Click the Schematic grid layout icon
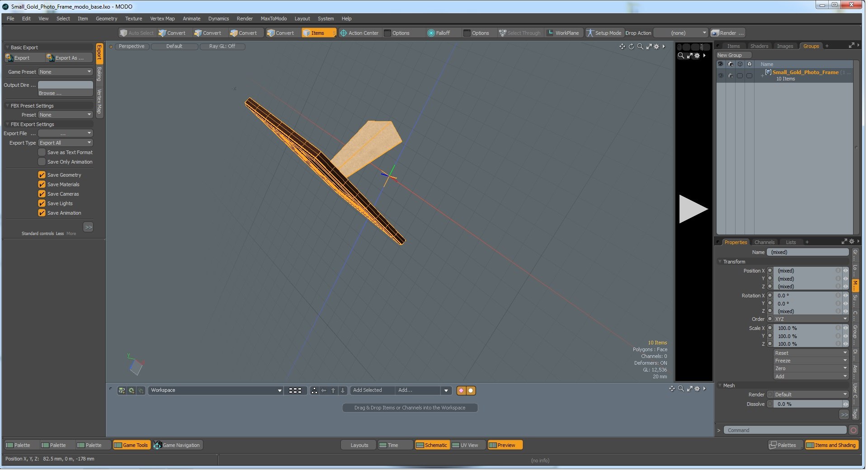 tap(295, 390)
